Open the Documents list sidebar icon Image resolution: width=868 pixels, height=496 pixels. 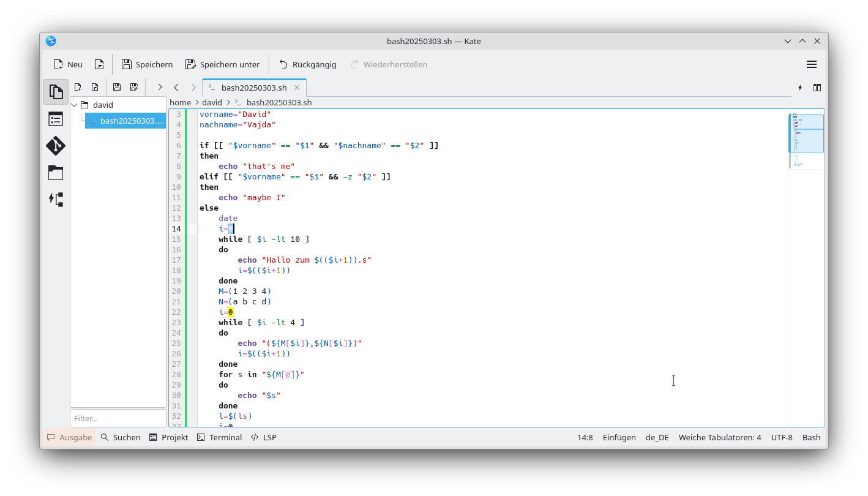[56, 91]
